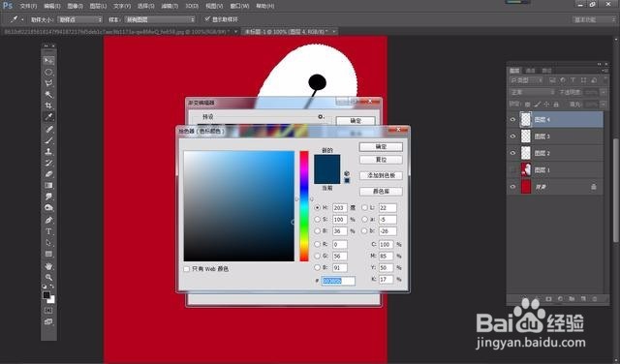Select the Zoom tool
620x364 pixels.
[48, 278]
